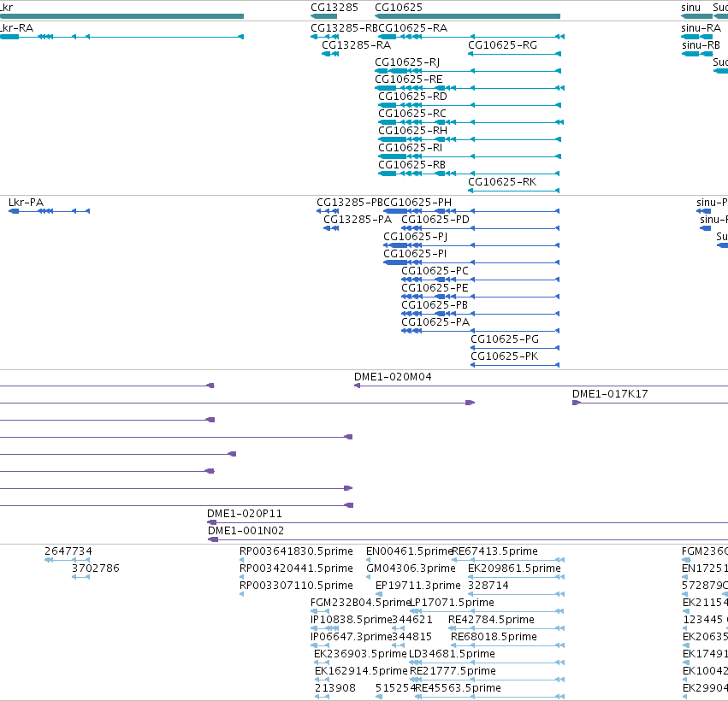Select transcript label CG10625-RI
Viewport: 728px width, 701px height.
coord(410,149)
